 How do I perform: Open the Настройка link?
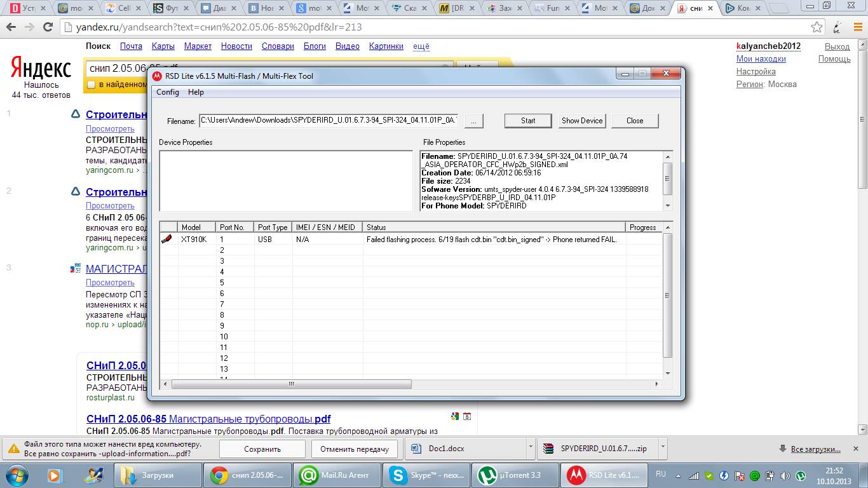756,72
